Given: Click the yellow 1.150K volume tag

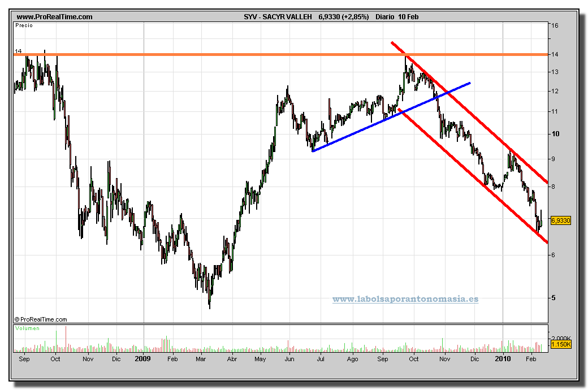Looking at the screenshot, I should [x=561, y=344].
